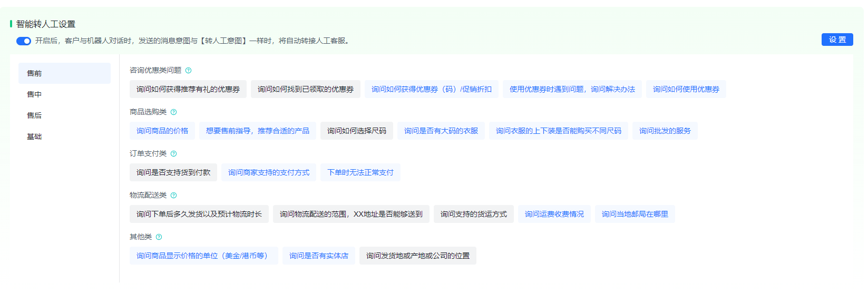Screen dimensions: 868x302
Task: Select tag 询问商家支持的支付方式
Action: (269, 172)
